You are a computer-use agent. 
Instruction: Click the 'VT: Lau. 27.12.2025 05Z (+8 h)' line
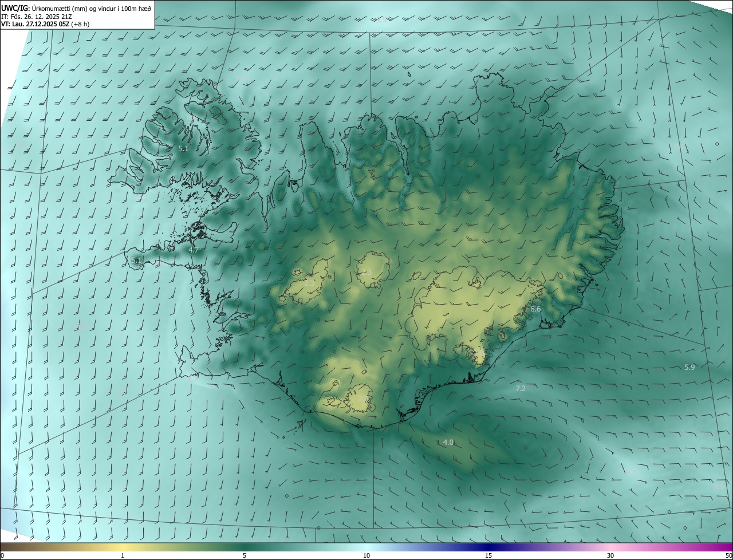coord(45,24)
